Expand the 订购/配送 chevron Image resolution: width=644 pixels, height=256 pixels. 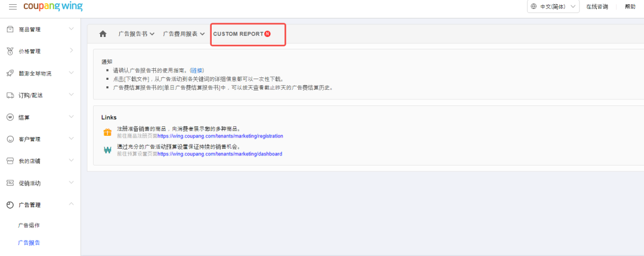tap(72, 94)
